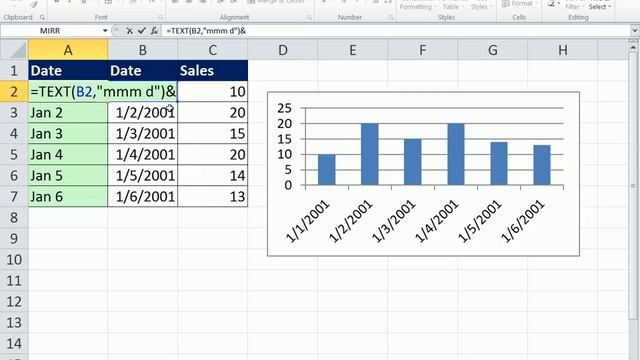Click the chart bar for 1/3/2001
Screen dimensions: 640x360
coord(413,162)
